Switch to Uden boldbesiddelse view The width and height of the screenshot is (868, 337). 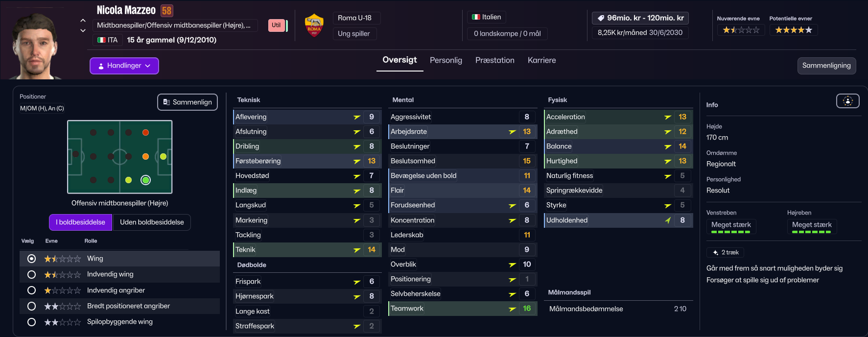(152, 222)
